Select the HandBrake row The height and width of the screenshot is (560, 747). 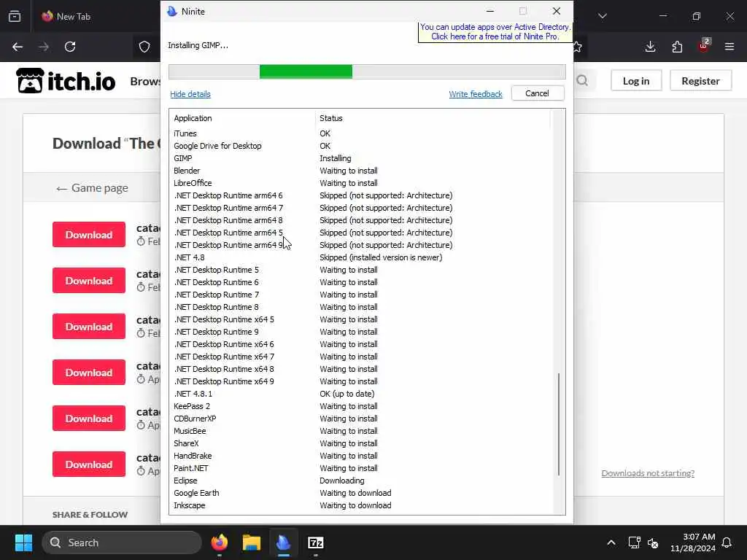(361, 456)
